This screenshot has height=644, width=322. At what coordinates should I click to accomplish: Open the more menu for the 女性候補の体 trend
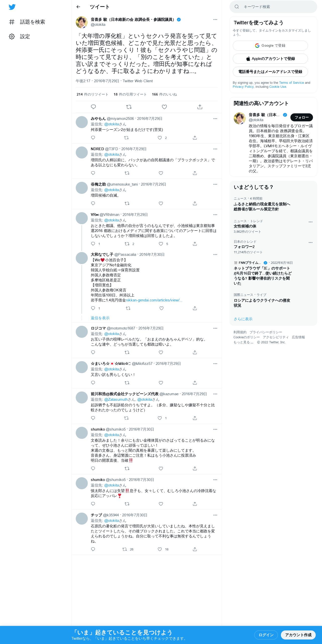coord(310,222)
